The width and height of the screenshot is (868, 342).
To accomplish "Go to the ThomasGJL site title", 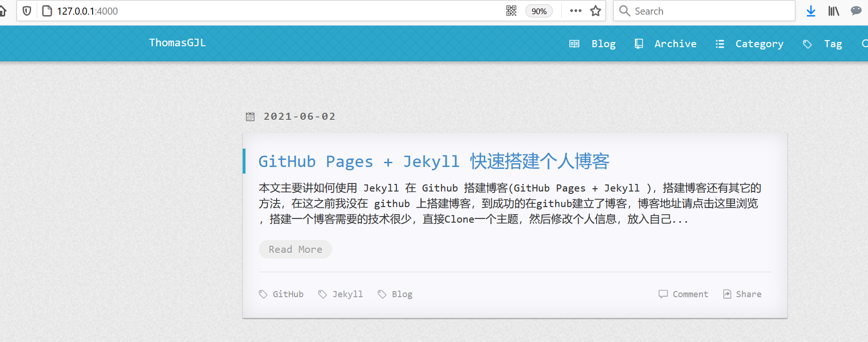I will 177,43.
